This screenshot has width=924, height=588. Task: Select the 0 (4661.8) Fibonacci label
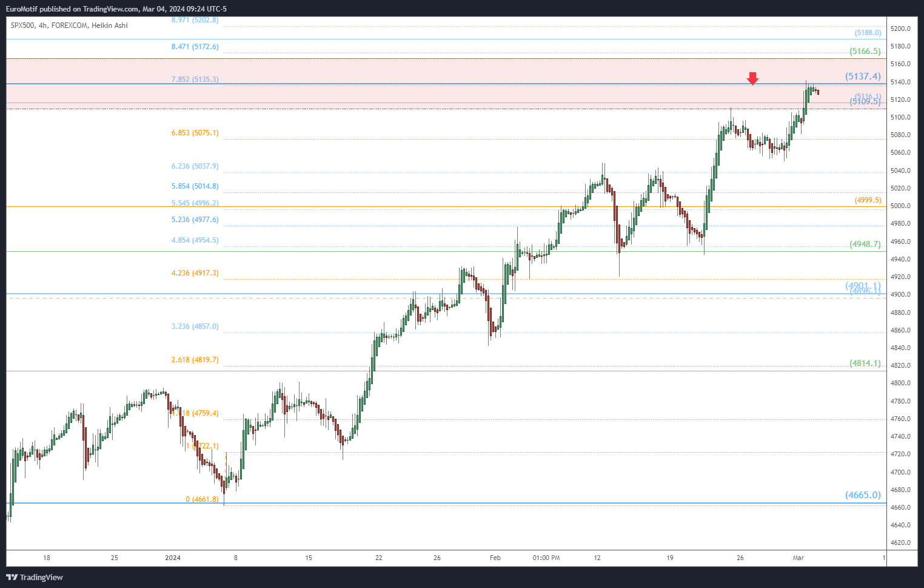pos(202,499)
